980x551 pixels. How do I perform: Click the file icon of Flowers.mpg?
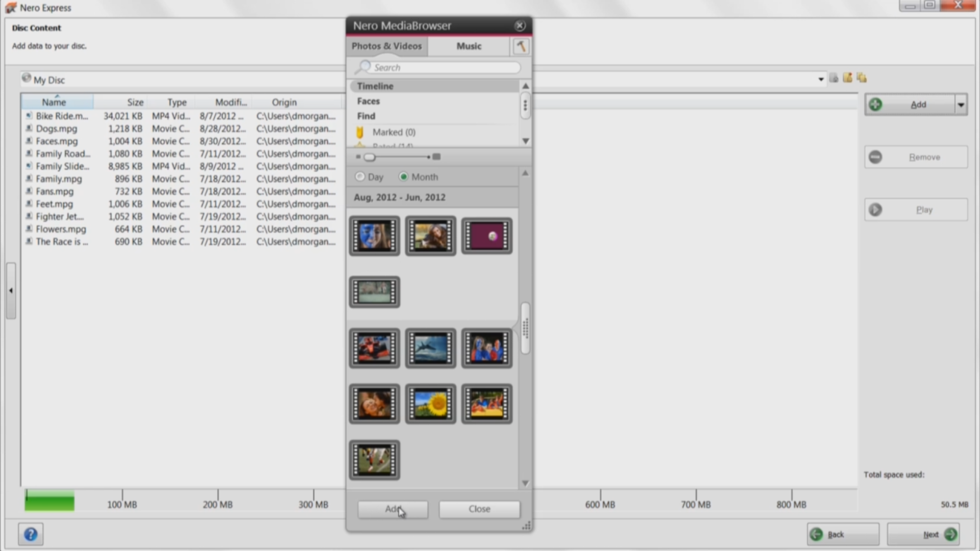[x=29, y=229]
